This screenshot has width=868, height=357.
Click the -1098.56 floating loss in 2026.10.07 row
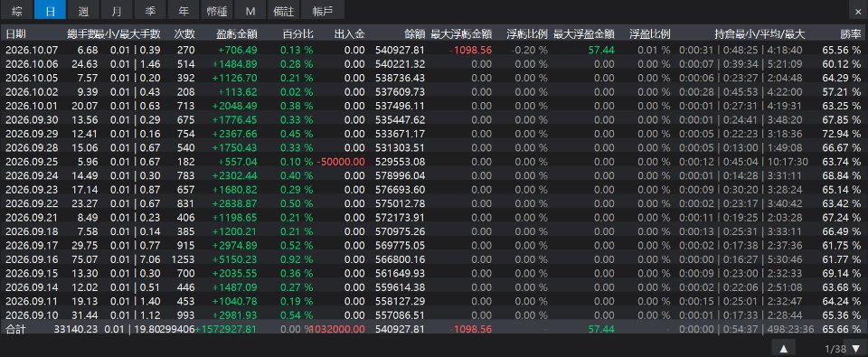point(471,50)
